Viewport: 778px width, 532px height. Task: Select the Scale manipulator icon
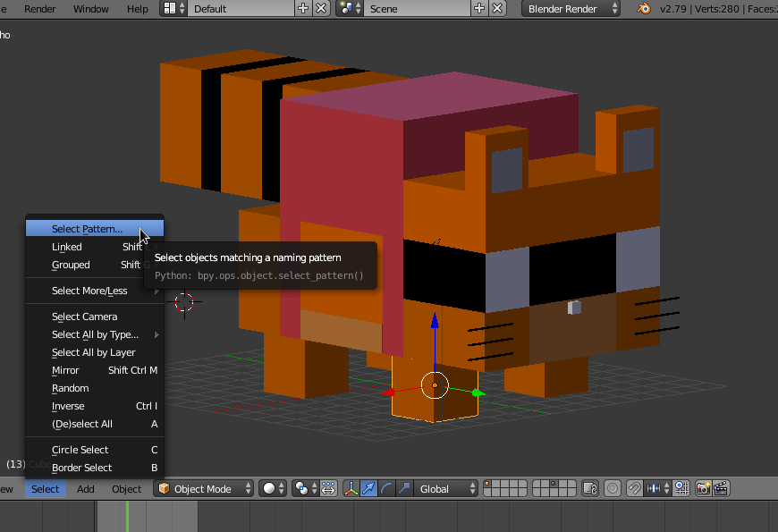click(404, 488)
